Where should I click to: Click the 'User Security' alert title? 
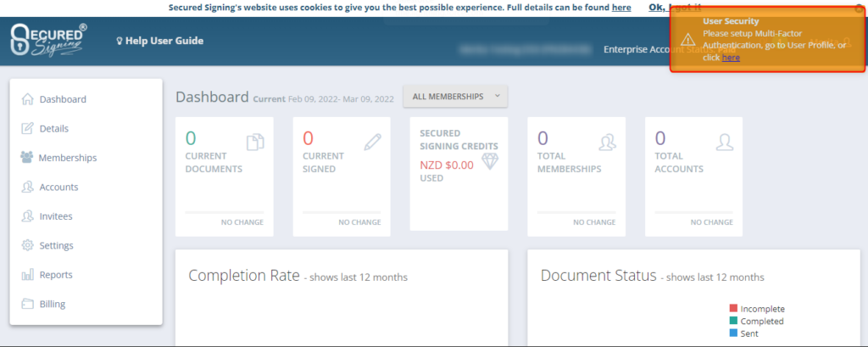pos(731,21)
